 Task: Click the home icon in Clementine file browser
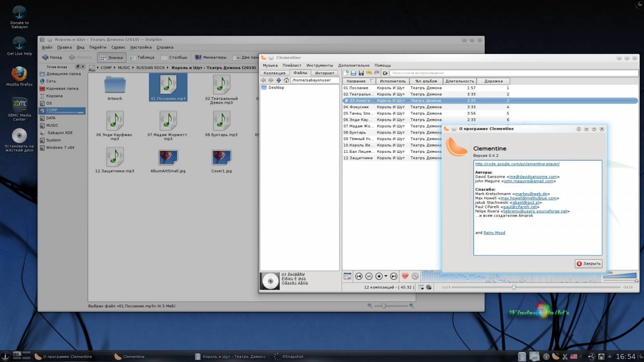[x=286, y=80]
